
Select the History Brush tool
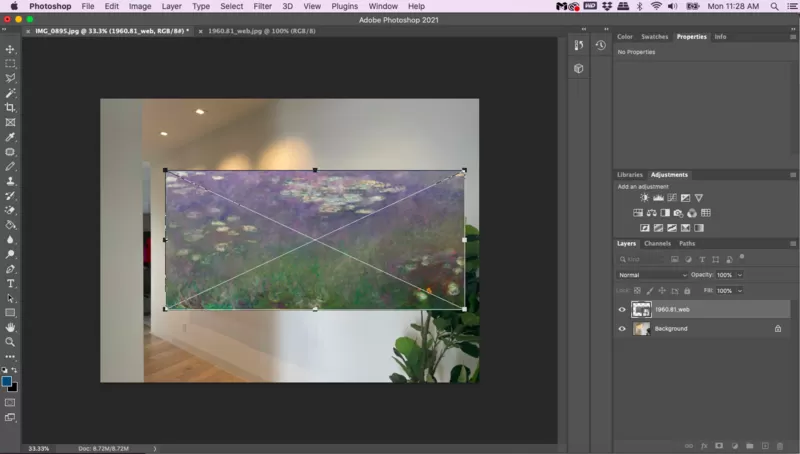pyautogui.click(x=10, y=196)
